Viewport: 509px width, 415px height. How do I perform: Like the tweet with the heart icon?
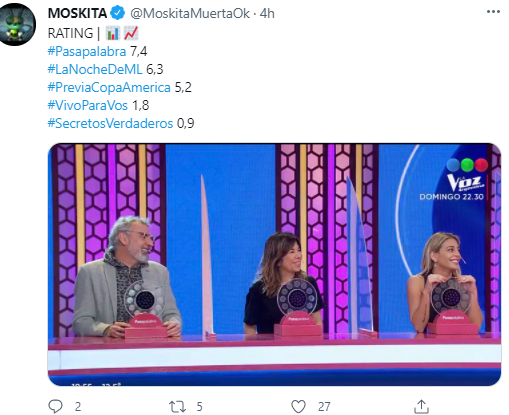tap(298, 407)
